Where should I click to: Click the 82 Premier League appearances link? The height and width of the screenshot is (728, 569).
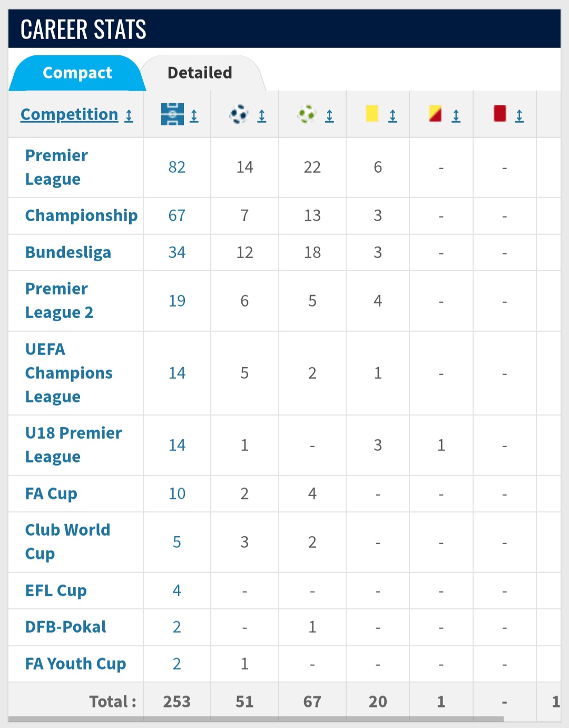click(176, 168)
